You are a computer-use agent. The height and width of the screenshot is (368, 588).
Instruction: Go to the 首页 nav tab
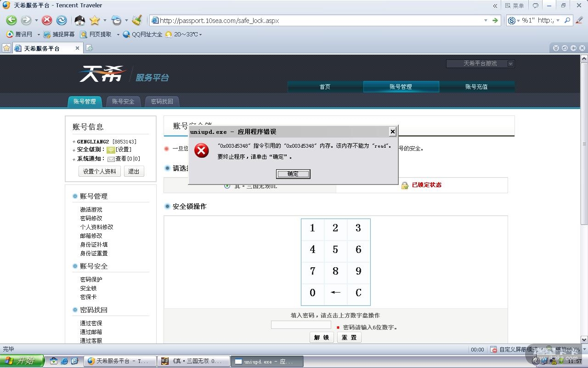[325, 86]
